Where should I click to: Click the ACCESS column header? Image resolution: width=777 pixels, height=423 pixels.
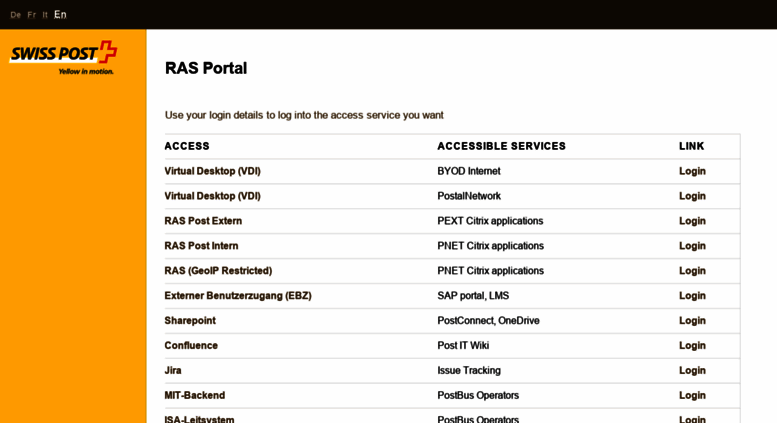(x=187, y=146)
